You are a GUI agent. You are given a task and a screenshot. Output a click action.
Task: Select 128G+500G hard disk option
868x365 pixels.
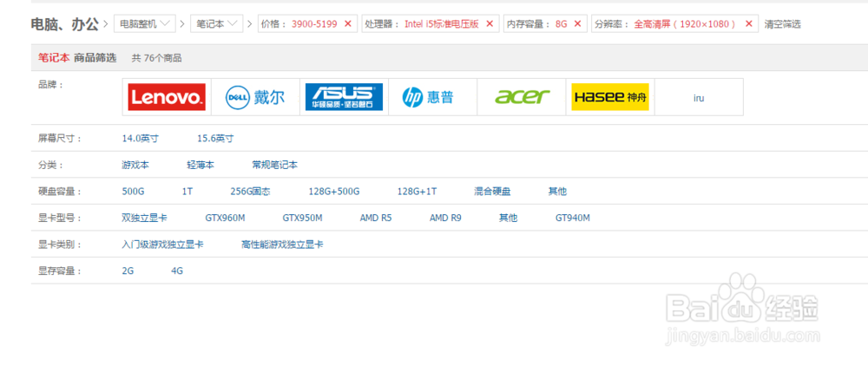pos(334,192)
